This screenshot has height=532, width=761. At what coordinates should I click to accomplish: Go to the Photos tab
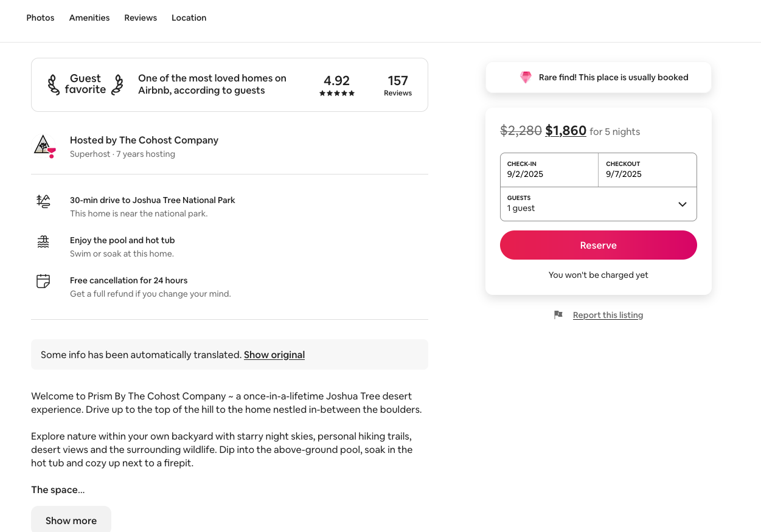click(x=40, y=18)
